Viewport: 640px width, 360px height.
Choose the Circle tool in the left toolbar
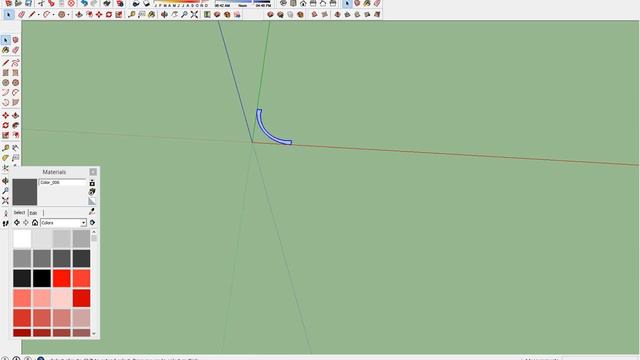[5, 82]
